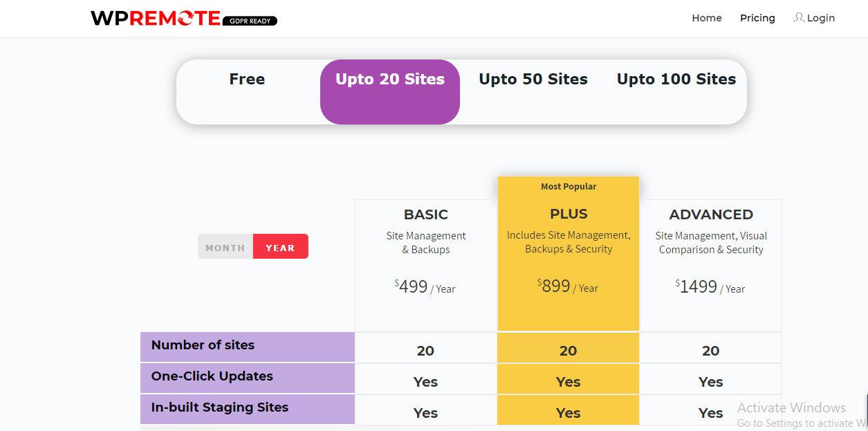Screen dimensions: 868x431
Task: Click the $1499 / Year price
Action: tap(710, 287)
